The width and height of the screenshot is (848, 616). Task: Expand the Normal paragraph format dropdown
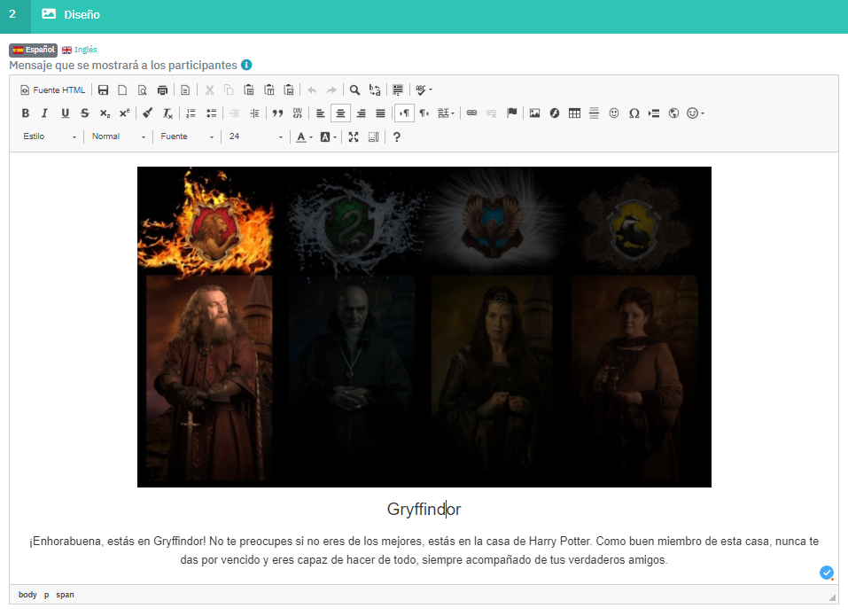pos(119,136)
